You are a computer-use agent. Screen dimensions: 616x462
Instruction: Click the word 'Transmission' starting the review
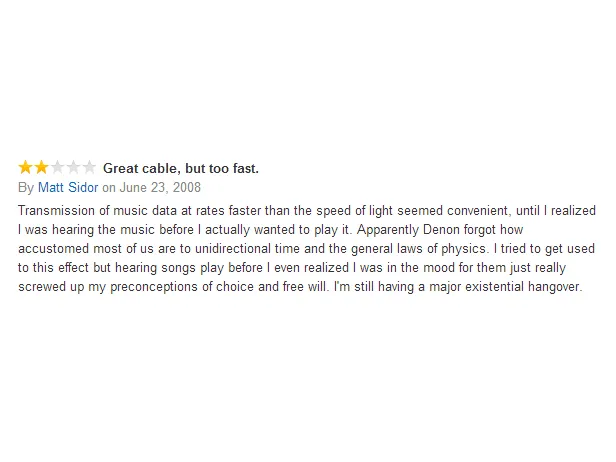click(56, 211)
